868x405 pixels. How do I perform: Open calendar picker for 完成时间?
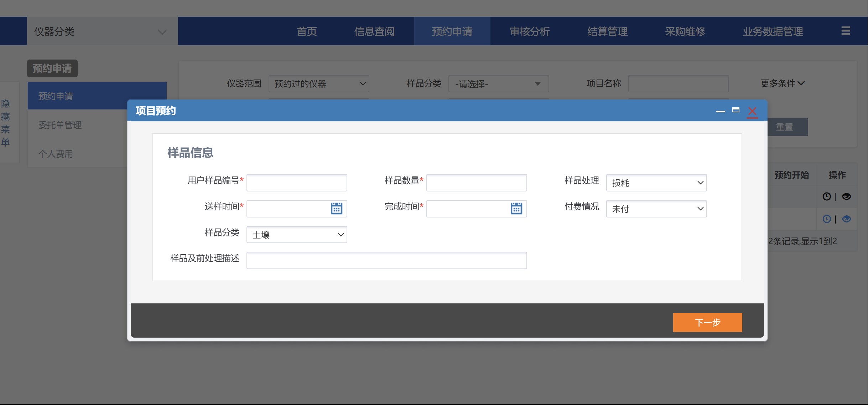tap(516, 209)
